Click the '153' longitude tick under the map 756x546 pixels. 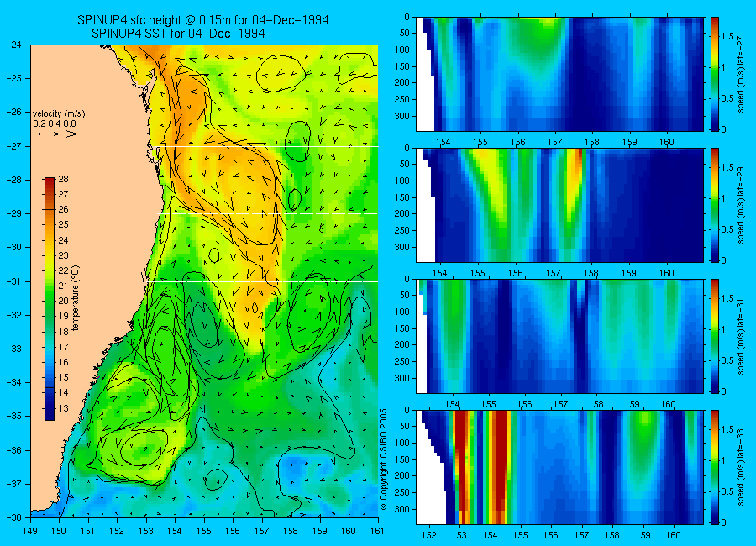[146, 531]
